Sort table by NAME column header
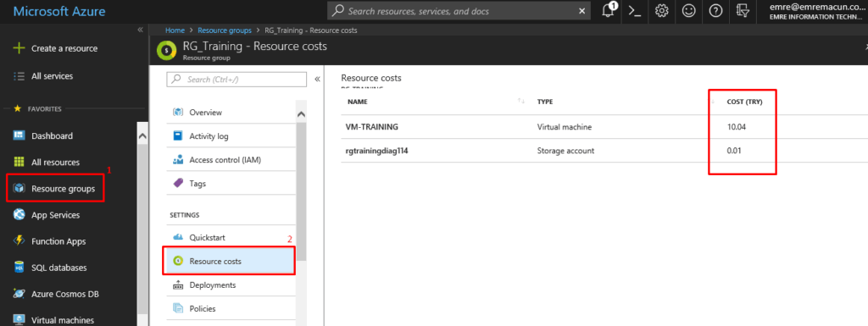Viewport: 868px width, 326px height. [x=358, y=102]
